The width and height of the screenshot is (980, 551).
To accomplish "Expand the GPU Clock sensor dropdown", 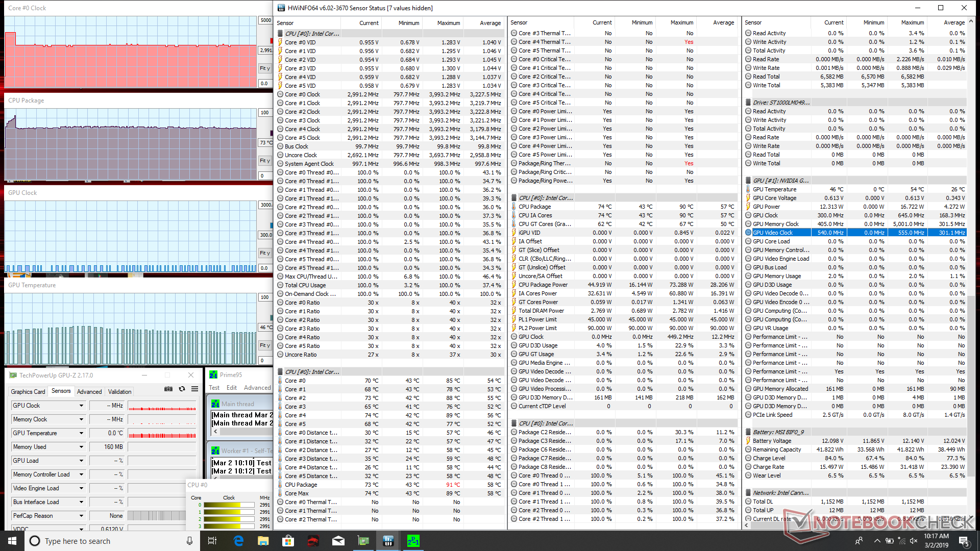I will [81, 406].
